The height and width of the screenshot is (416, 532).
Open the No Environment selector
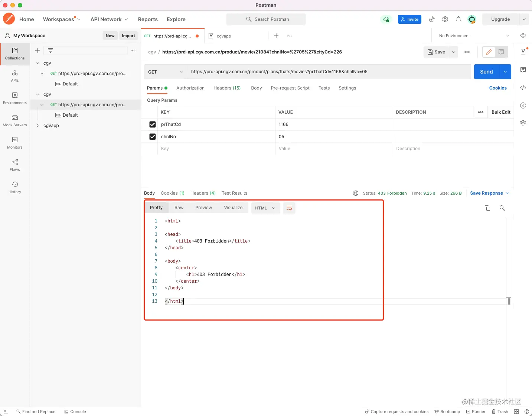click(474, 36)
